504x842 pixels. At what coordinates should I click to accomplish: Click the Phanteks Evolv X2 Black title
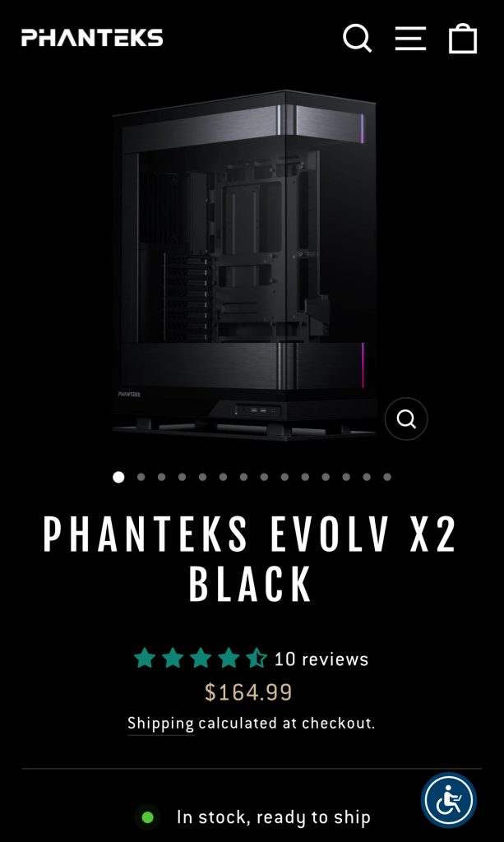[x=250, y=558]
